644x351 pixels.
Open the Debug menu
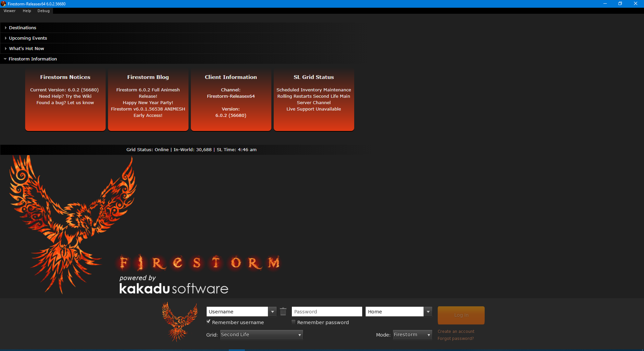click(x=44, y=11)
